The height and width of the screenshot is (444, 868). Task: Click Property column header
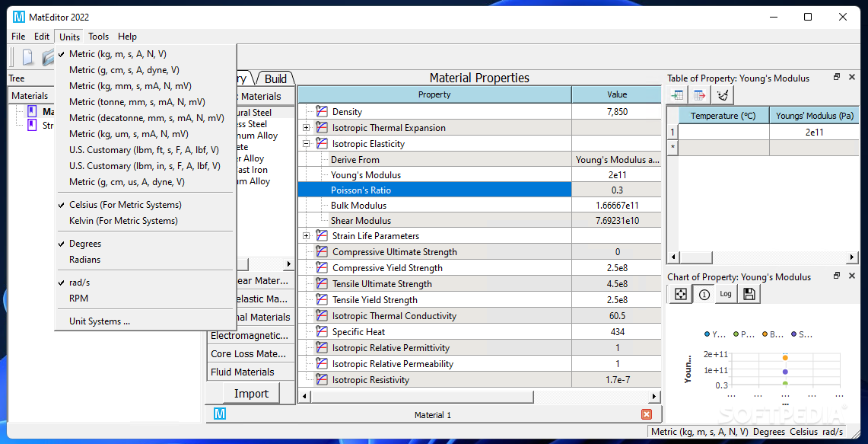tap(434, 94)
